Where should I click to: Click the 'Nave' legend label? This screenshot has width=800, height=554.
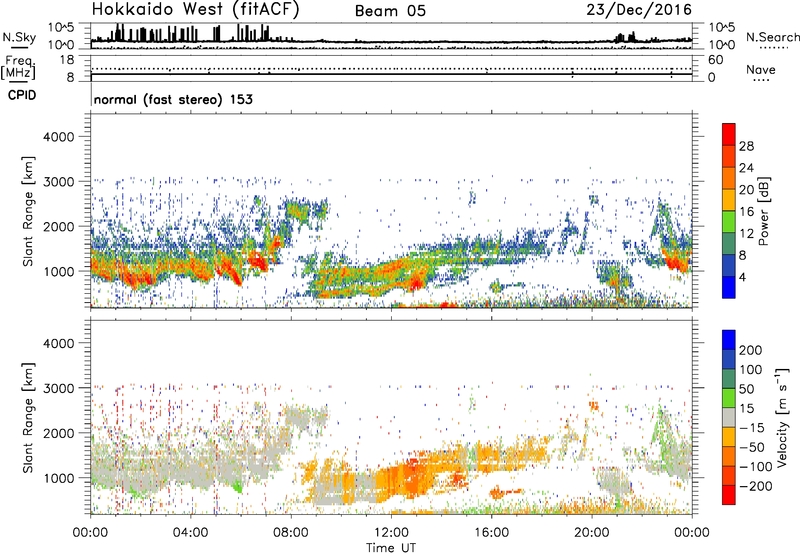761,69
